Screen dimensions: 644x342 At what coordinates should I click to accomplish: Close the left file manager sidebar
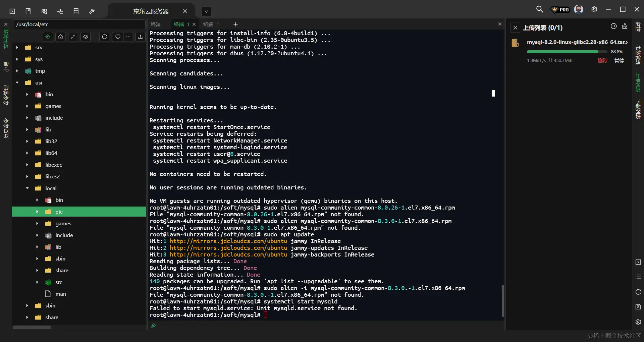6,24
